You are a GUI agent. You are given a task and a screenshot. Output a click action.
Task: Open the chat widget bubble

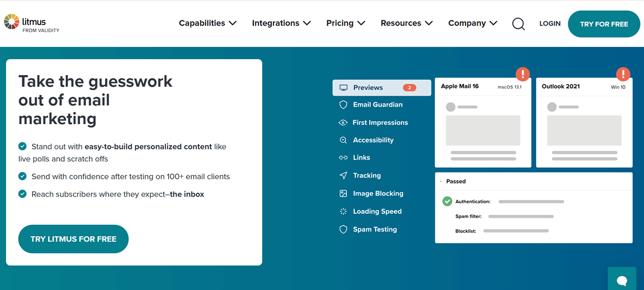(x=622, y=280)
